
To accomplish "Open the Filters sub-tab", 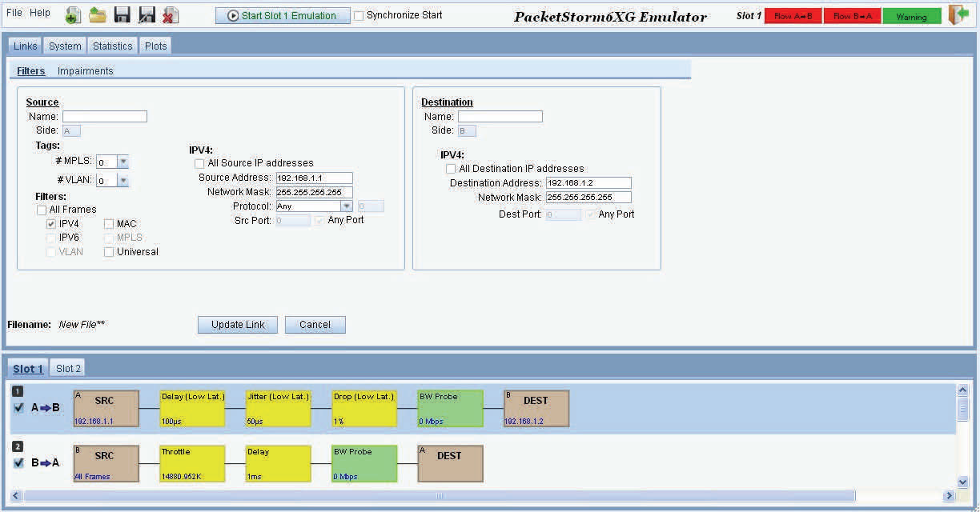I will point(31,71).
